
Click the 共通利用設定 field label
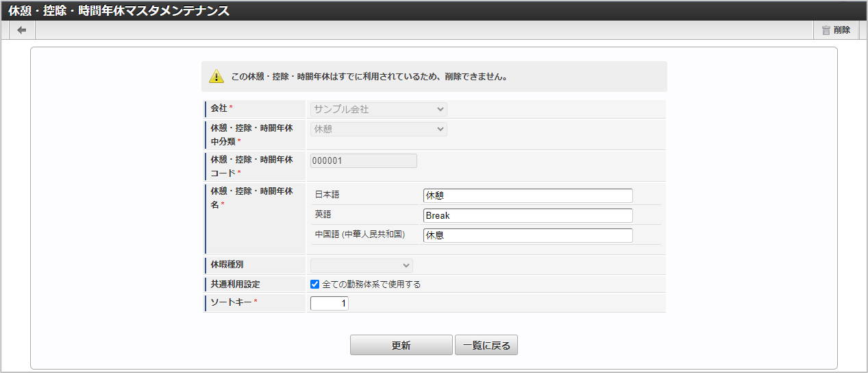point(236,284)
